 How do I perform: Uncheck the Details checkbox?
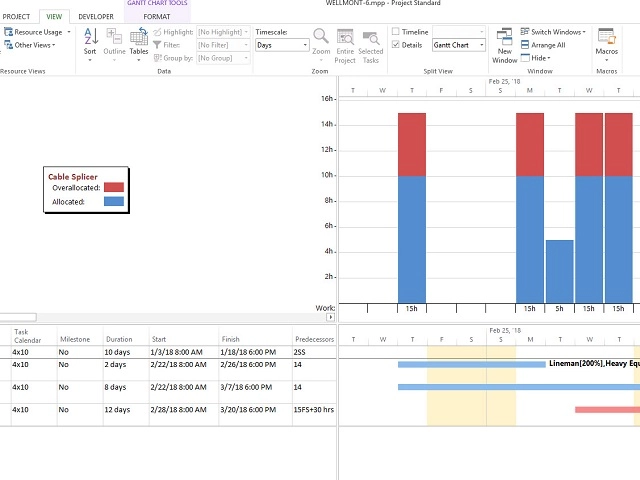point(396,45)
